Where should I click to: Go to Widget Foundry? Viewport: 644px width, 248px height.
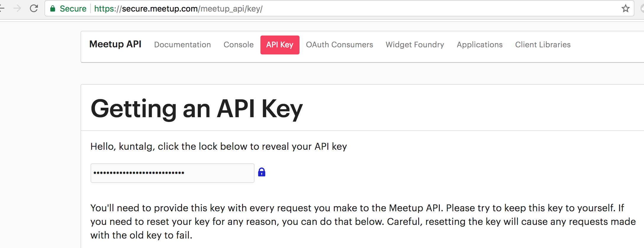[415, 45]
